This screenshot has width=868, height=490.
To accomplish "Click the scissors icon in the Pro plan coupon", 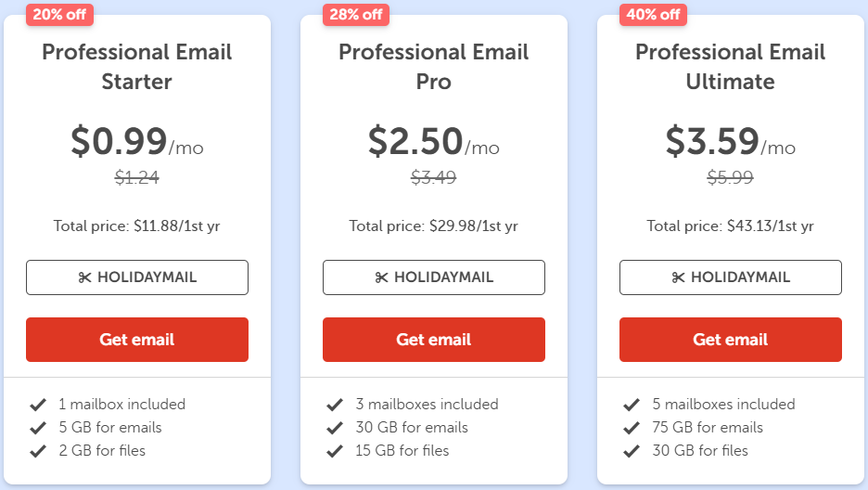I will click(381, 277).
